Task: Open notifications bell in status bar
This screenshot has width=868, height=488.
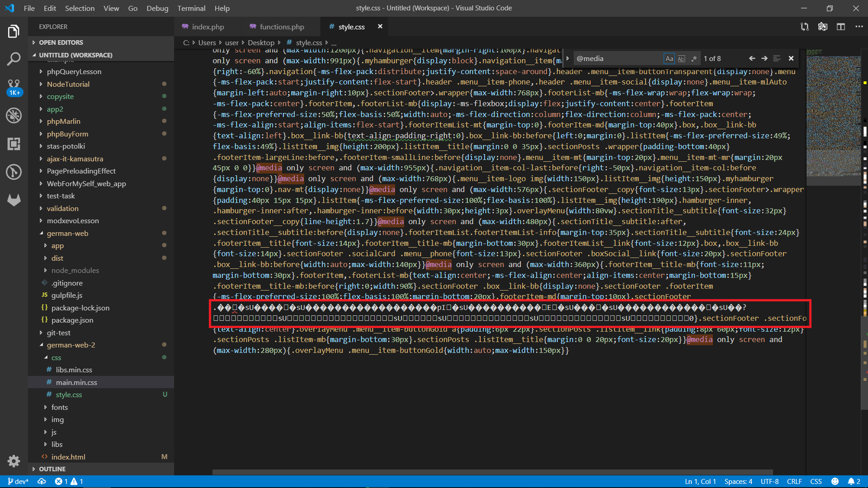Action: pos(854,482)
